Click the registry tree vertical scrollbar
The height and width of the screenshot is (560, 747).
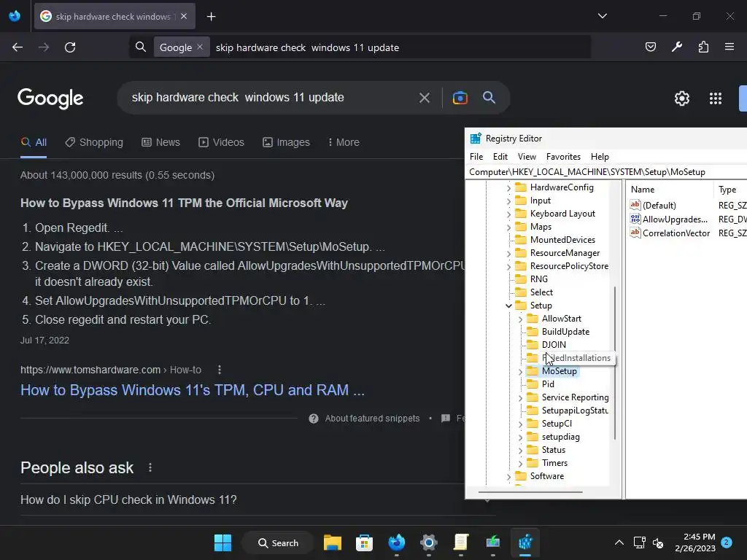(614, 363)
